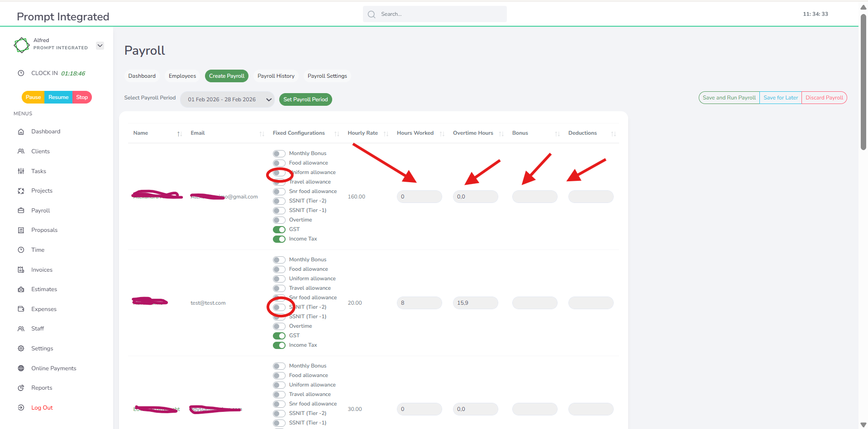Image resolution: width=868 pixels, height=429 pixels.
Task: Open Reports via pie chart icon
Action: (x=21, y=388)
